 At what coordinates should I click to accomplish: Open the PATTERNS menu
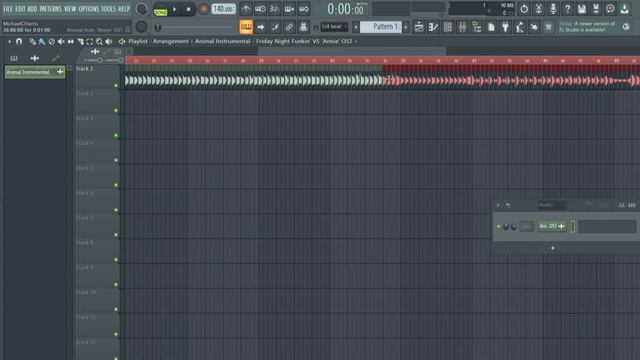click(x=50, y=9)
